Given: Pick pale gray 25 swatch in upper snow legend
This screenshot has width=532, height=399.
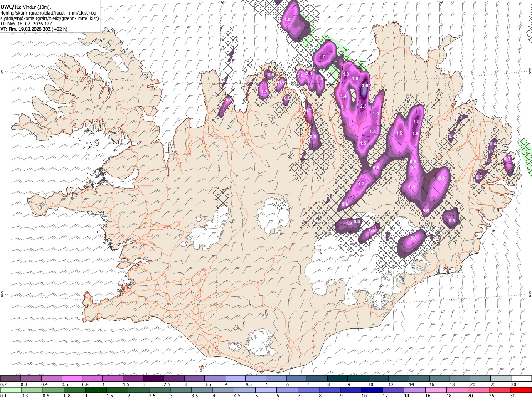Looking at the screenshot, I should click(501, 379).
